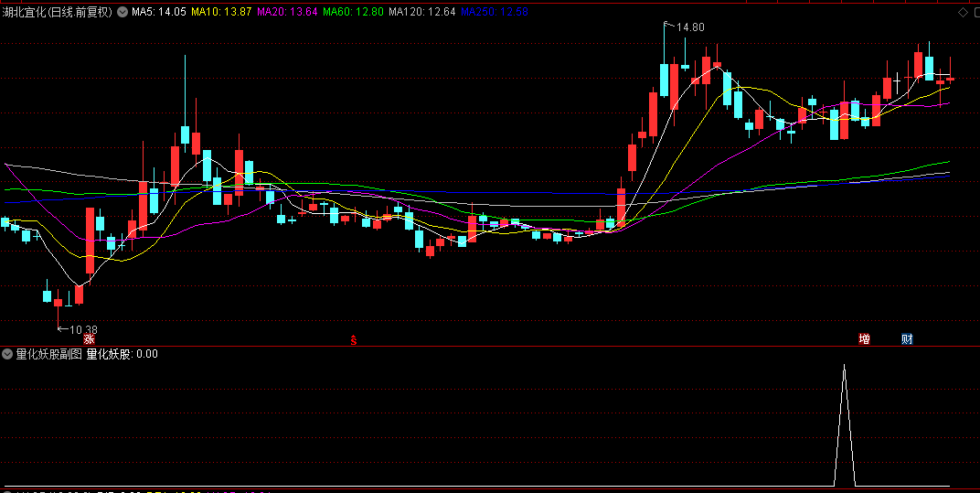Click the 湖北宜化(日线.前复权) chart title
The image size is (980, 493).
(x=58, y=11)
